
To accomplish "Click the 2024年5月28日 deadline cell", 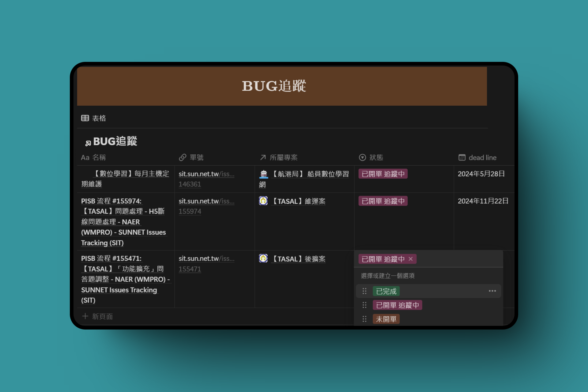I will coord(481,174).
